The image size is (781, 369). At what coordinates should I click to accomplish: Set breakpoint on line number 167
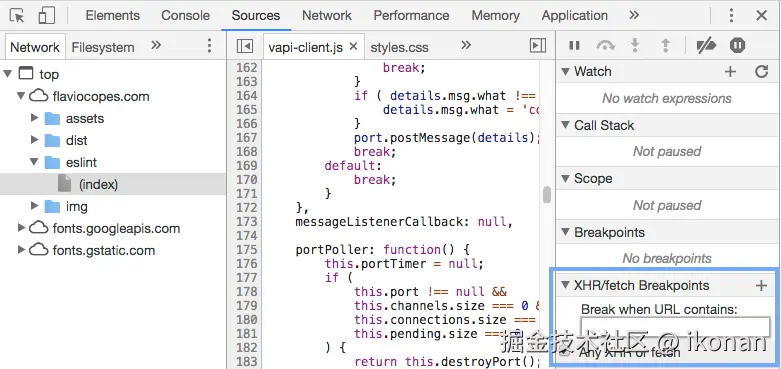point(247,138)
